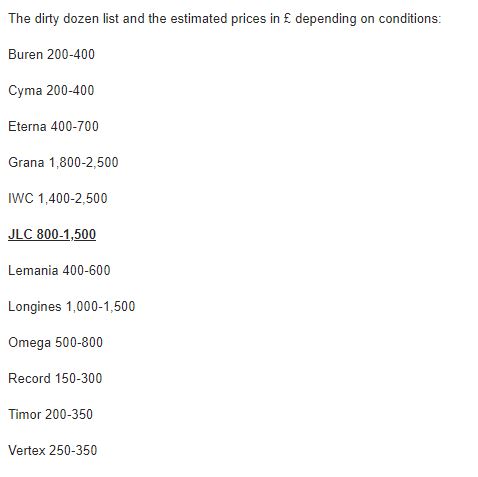This screenshot has height=477, width=478.
Task: Click the £ symbol in the heading
Action: (287, 18)
